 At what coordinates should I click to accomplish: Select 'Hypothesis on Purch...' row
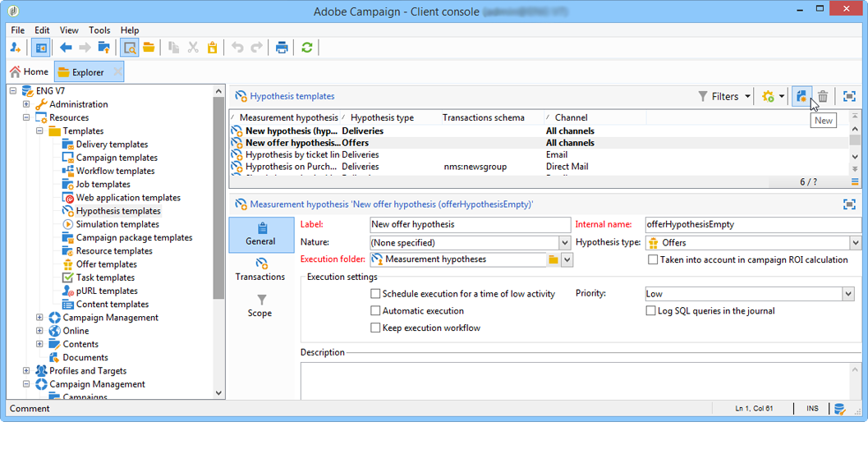pos(540,166)
